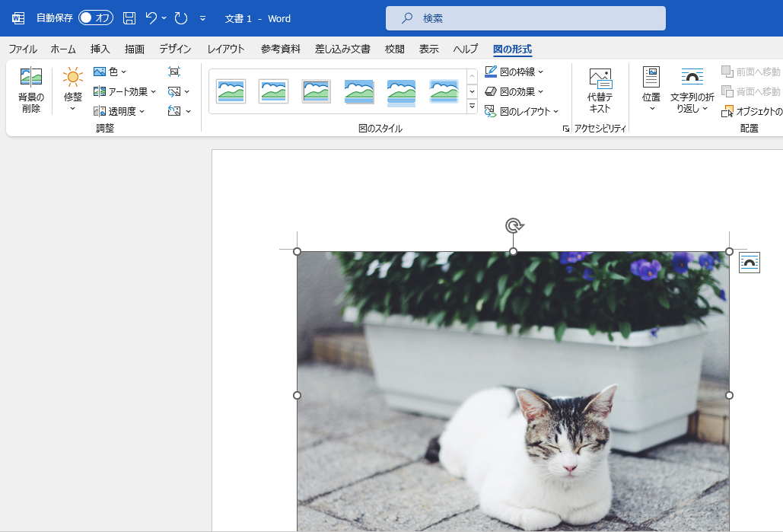
Task: Open the 色 color dropdown
Action: pyautogui.click(x=110, y=72)
